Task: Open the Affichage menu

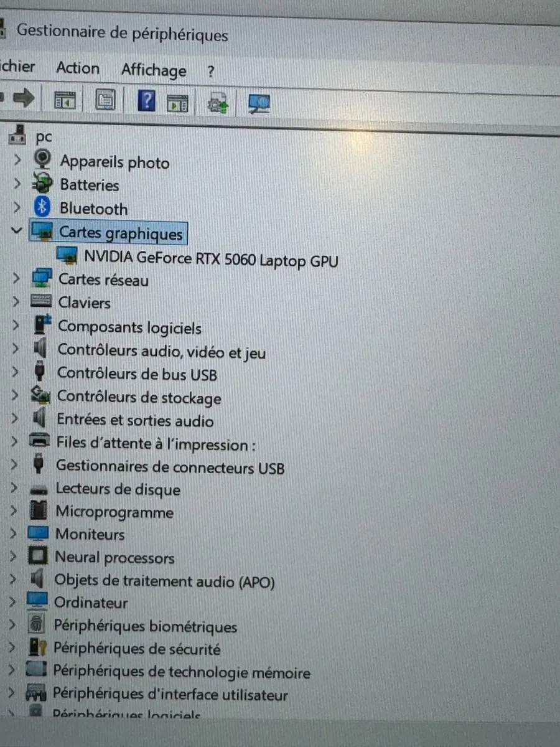Action: tap(154, 70)
